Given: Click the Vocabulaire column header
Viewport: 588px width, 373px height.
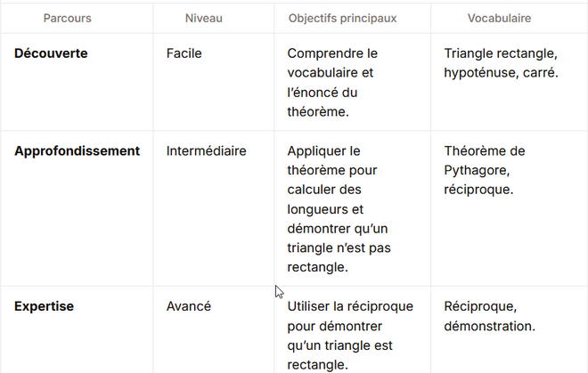Looking at the screenshot, I should pyautogui.click(x=499, y=18).
